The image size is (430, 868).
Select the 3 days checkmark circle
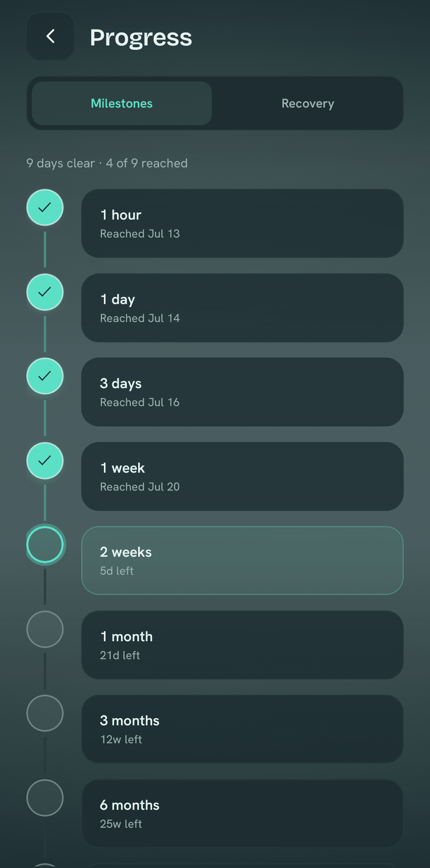tap(45, 376)
